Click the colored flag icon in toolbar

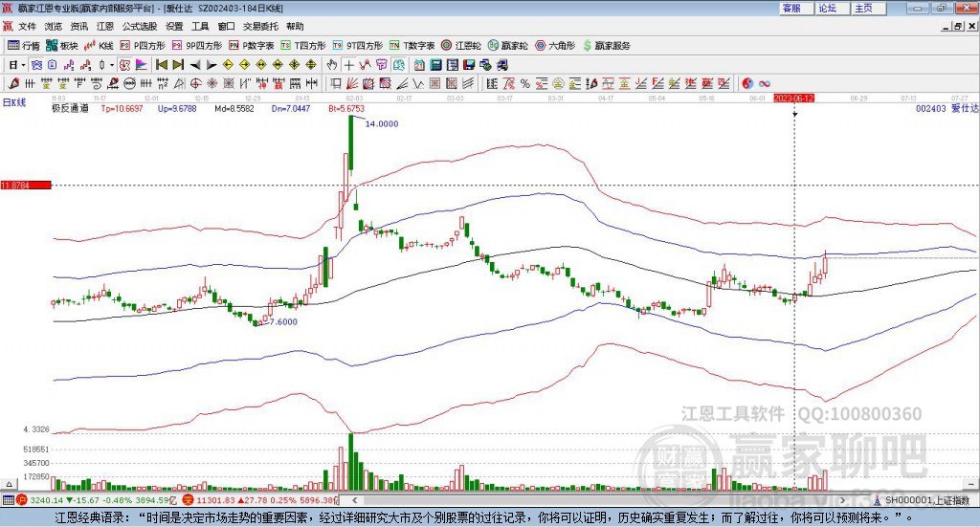click(x=142, y=65)
